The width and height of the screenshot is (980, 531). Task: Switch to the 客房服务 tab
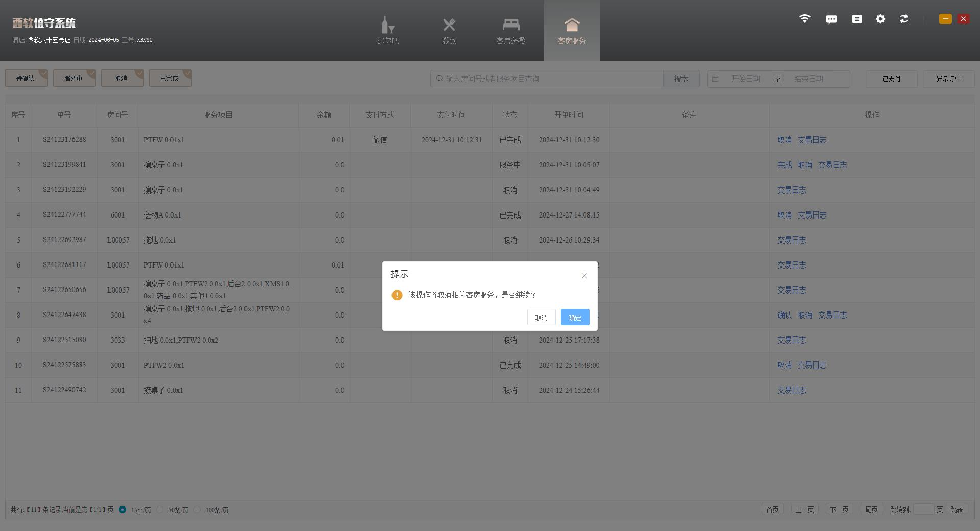coord(572,31)
